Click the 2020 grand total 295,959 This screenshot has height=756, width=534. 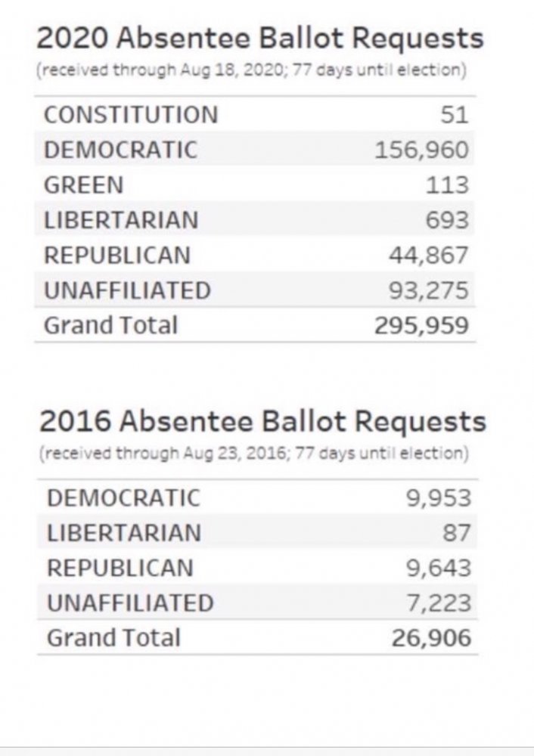pyautogui.click(x=422, y=325)
